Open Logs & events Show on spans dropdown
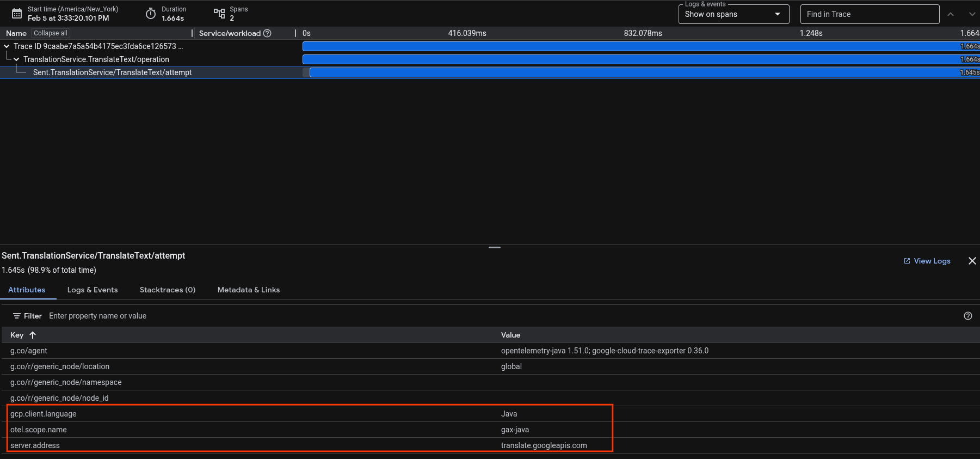980x459 pixels. pyautogui.click(x=734, y=14)
